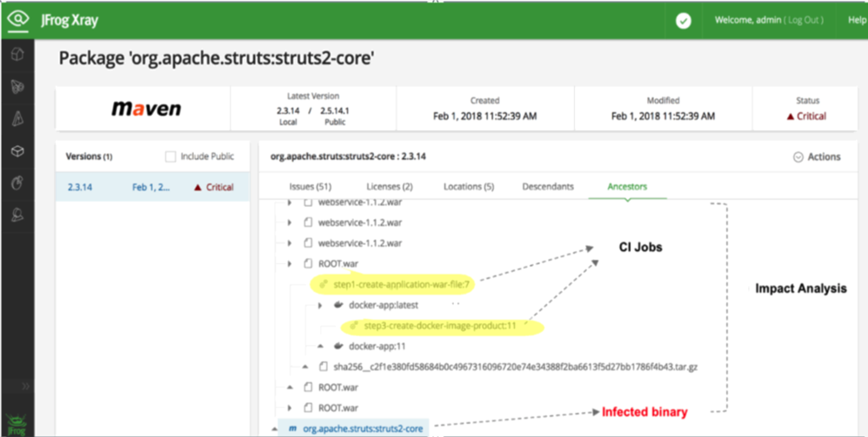The width and height of the screenshot is (868, 437).
Task: Open the Actions dropdown
Action: click(x=817, y=157)
